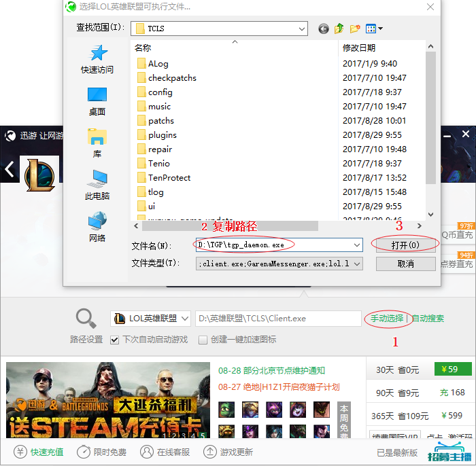Select the Tenio folder

point(154,164)
